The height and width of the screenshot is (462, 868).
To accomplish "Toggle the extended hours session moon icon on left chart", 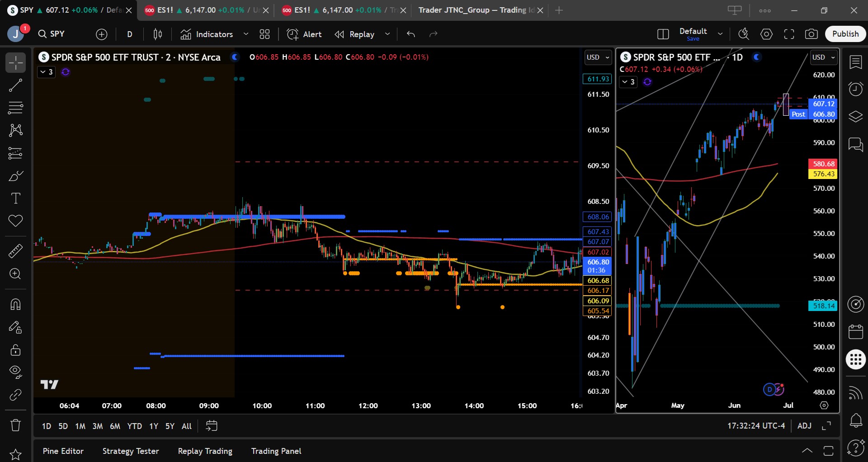I will pyautogui.click(x=235, y=57).
